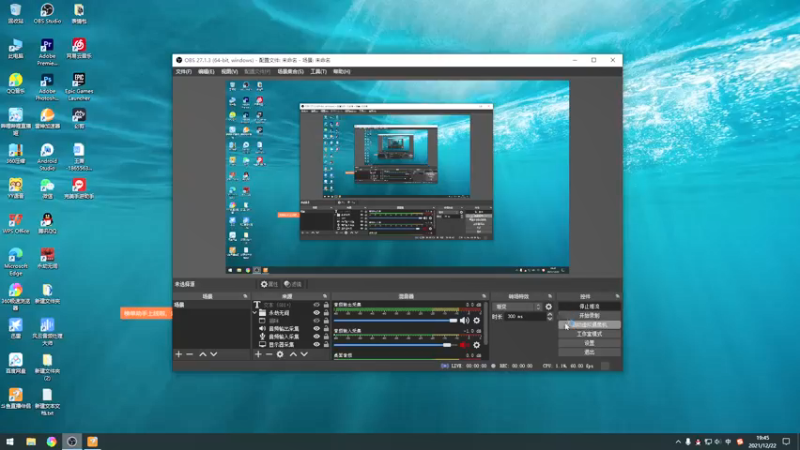Add a new source with plus icon
The height and width of the screenshot is (450, 800).
click(x=258, y=354)
